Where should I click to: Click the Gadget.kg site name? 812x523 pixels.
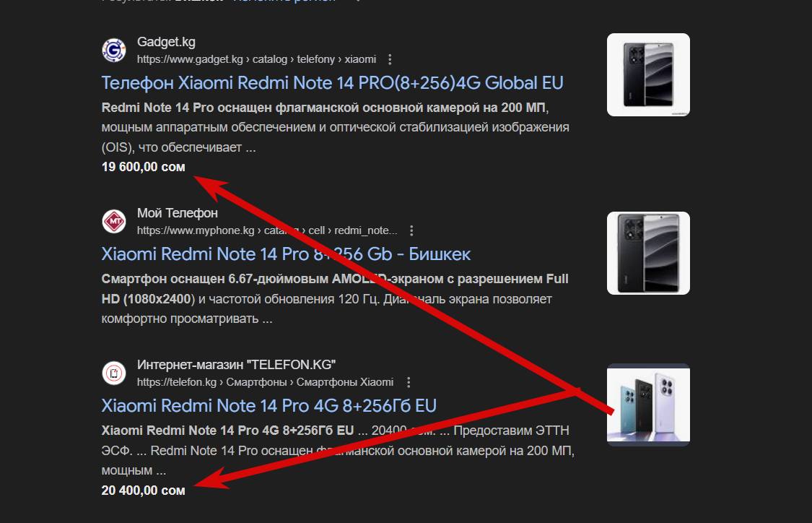(x=166, y=42)
